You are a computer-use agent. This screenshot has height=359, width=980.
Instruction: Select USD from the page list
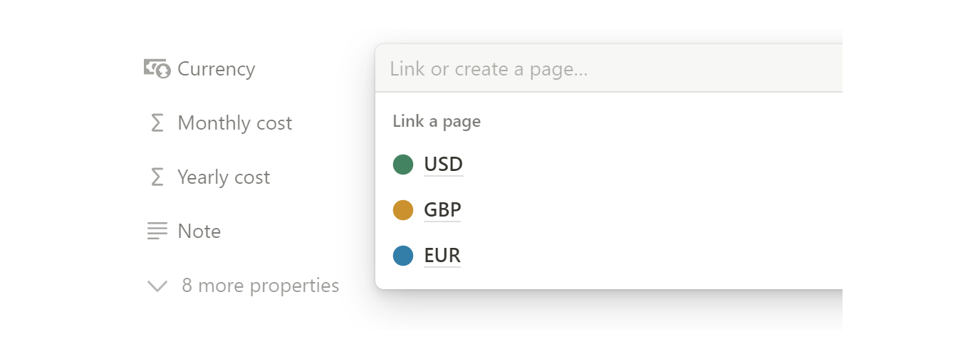point(443,165)
